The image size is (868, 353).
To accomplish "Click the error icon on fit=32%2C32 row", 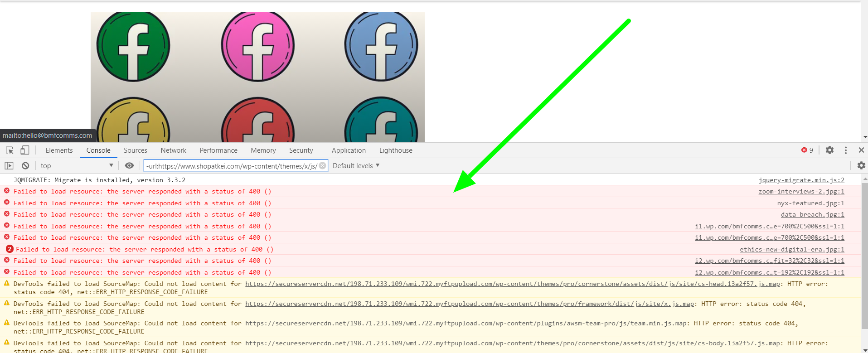I will (x=7, y=260).
